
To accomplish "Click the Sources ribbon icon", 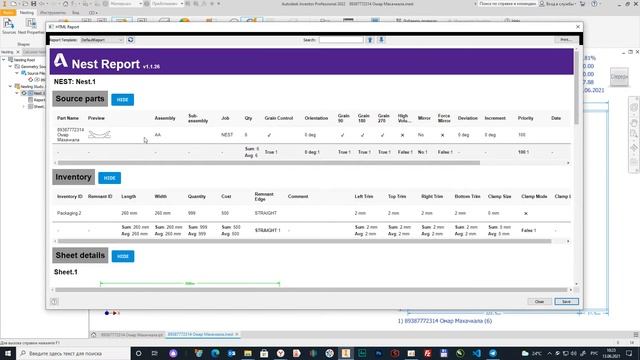I will (x=9, y=27).
